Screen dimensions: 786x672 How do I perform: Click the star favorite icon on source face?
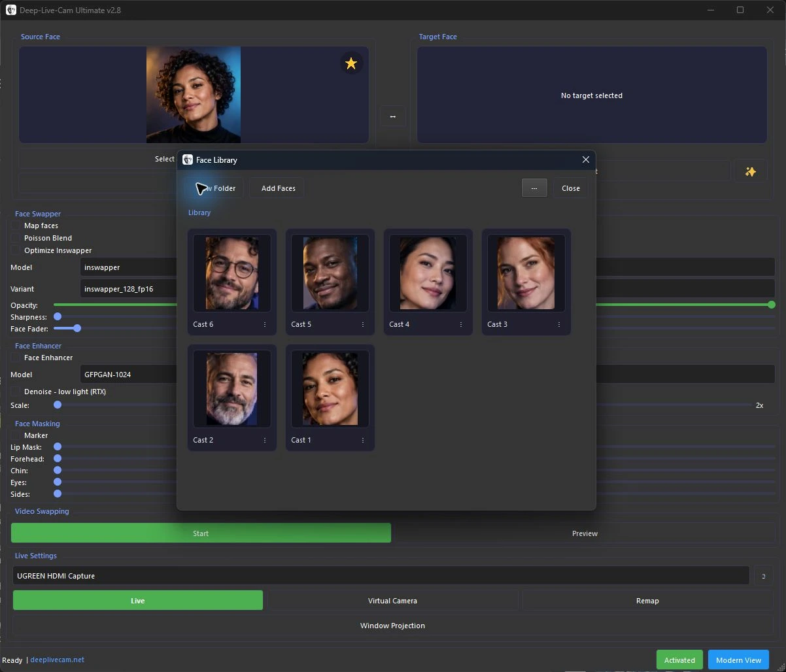point(351,63)
